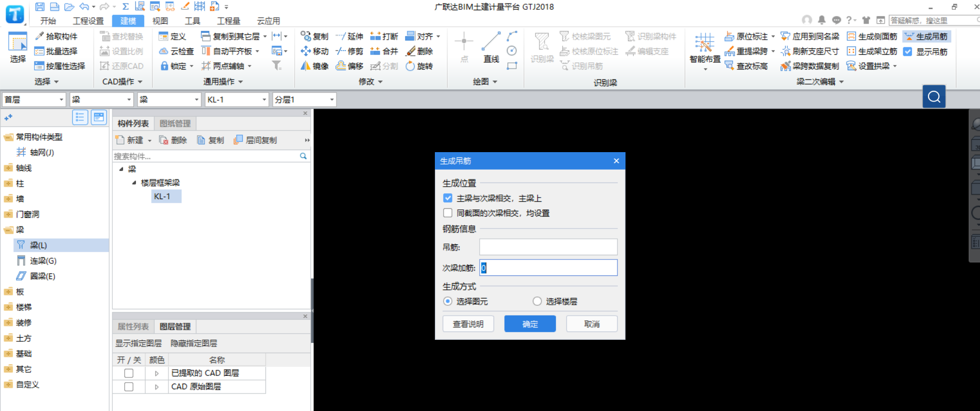The width and height of the screenshot is (980, 411).
Task: Select the 镜像 mirror tool
Action: point(314,66)
